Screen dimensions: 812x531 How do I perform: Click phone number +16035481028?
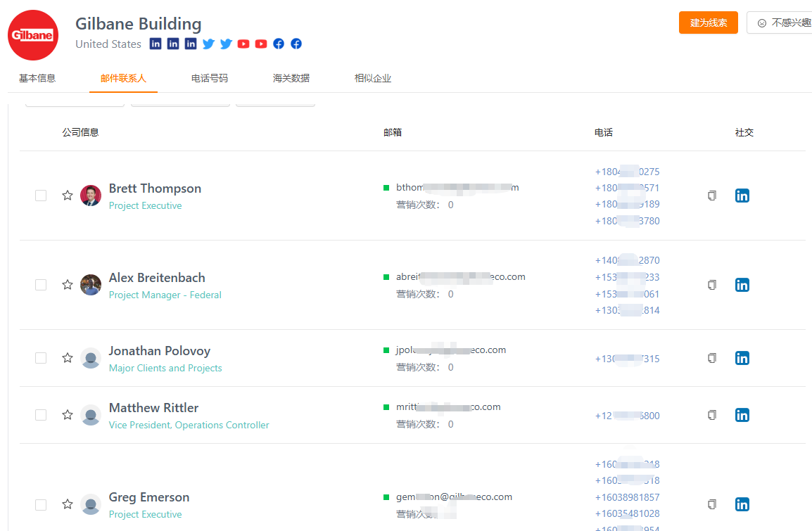(627, 513)
